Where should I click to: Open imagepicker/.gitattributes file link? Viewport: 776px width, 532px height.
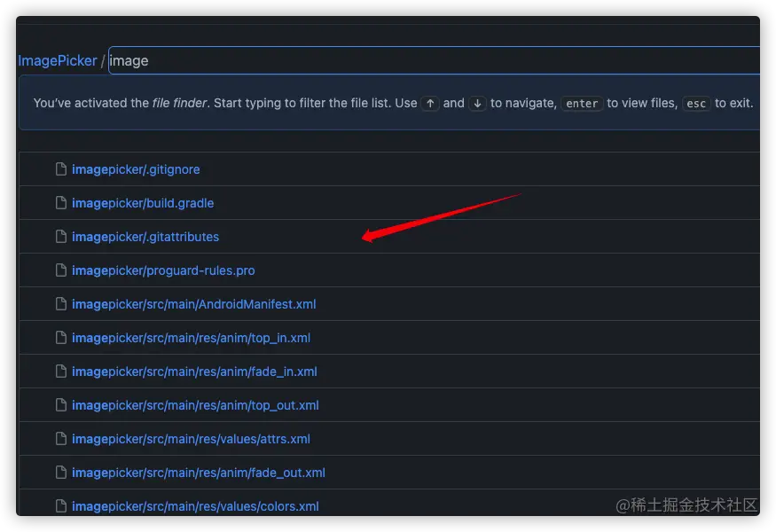[x=145, y=237]
